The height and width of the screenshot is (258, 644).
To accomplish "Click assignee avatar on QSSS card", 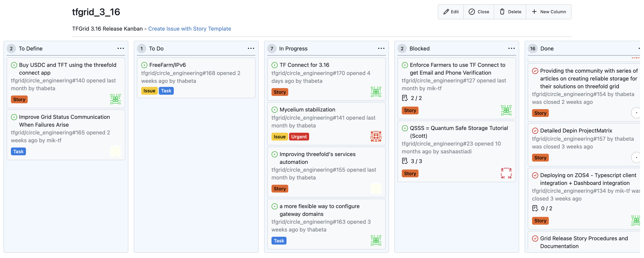I will [506, 173].
